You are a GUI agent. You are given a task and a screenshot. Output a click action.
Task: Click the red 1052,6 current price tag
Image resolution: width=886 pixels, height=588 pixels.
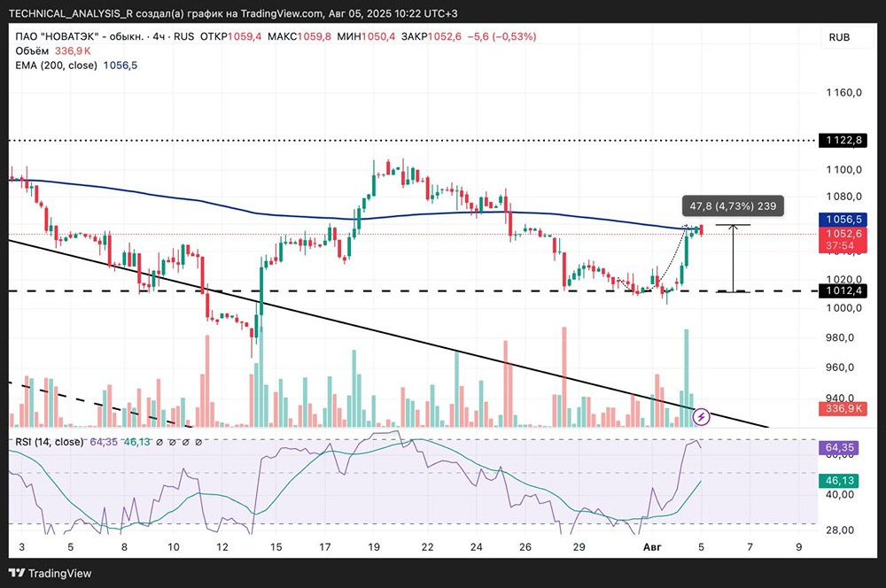point(843,234)
